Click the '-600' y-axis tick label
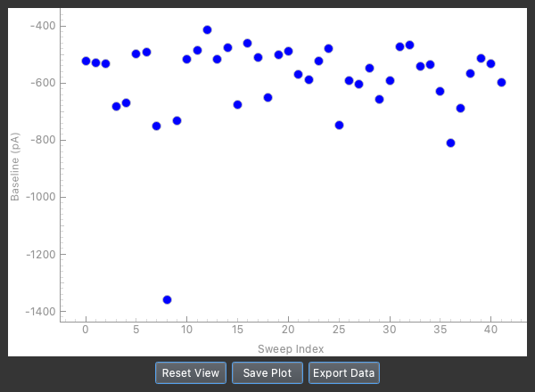Screen dimensions: 535x392 tap(43, 83)
